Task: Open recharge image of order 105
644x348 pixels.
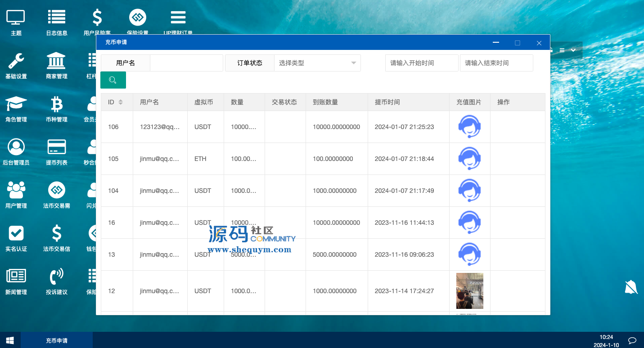Action: tap(469, 159)
